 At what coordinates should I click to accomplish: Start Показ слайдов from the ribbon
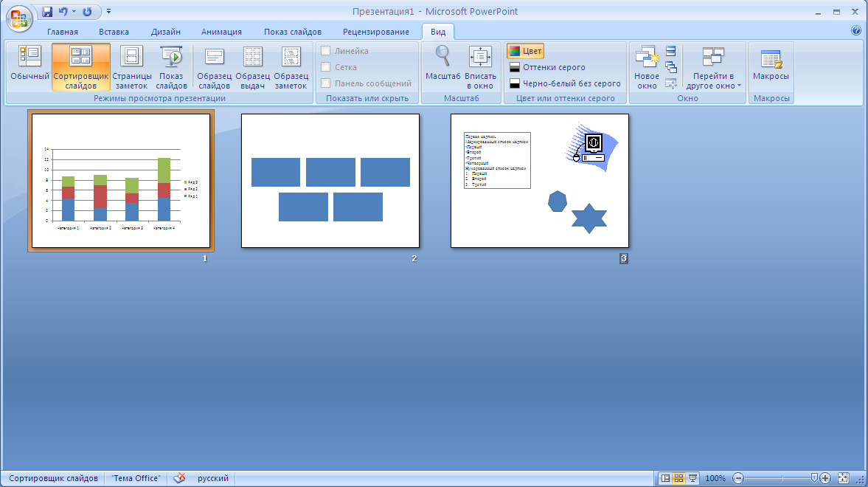tap(171, 67)
